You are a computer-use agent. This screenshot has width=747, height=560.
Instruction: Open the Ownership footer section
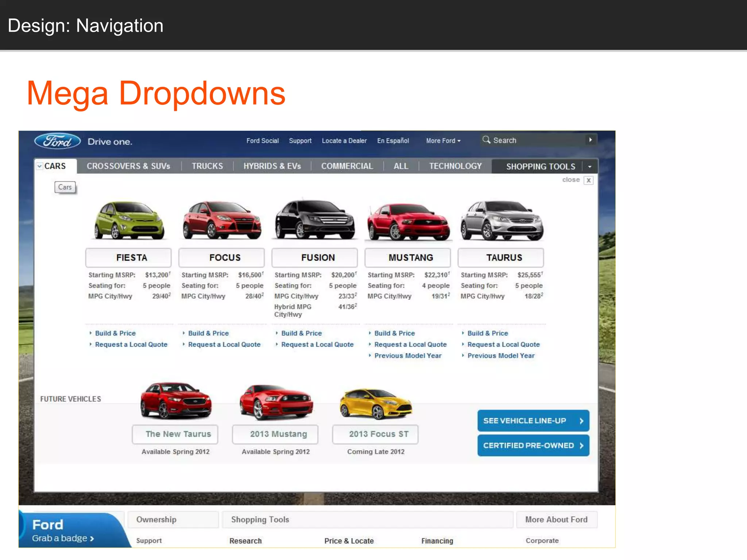click(173, 520)
